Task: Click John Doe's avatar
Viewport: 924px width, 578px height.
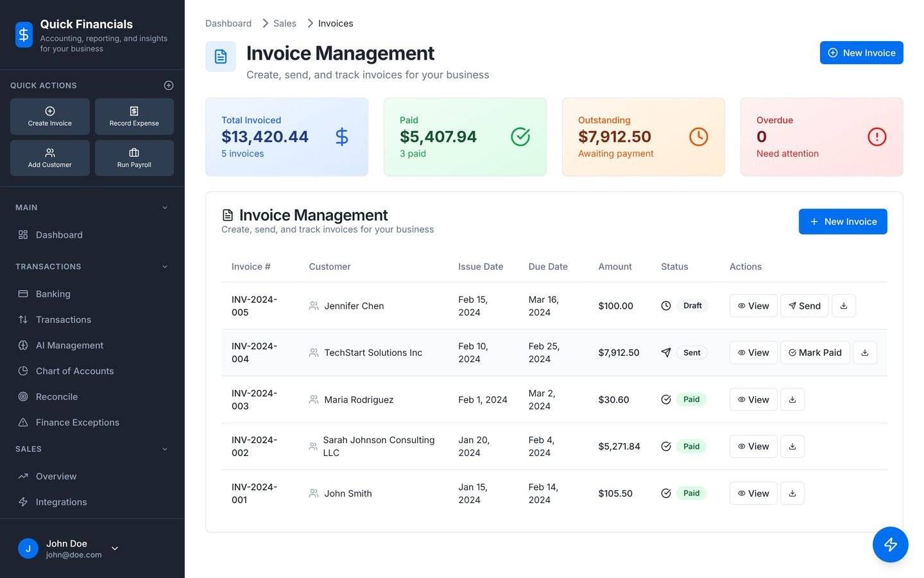Action: [28, 548]
